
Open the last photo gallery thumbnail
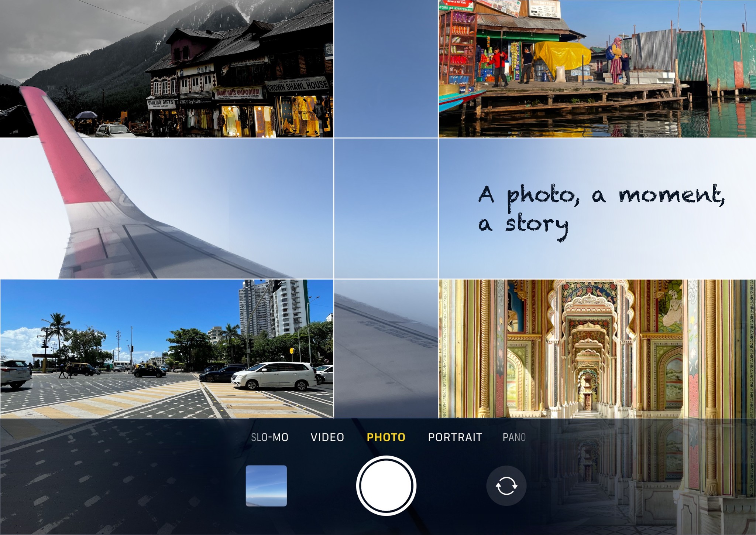click(x=266, y=485)
